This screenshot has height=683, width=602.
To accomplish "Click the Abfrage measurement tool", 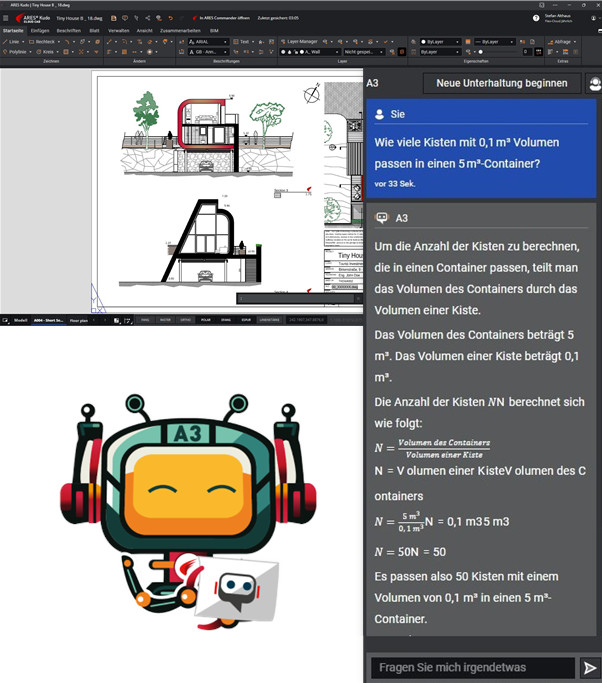I will pos(560,42).
